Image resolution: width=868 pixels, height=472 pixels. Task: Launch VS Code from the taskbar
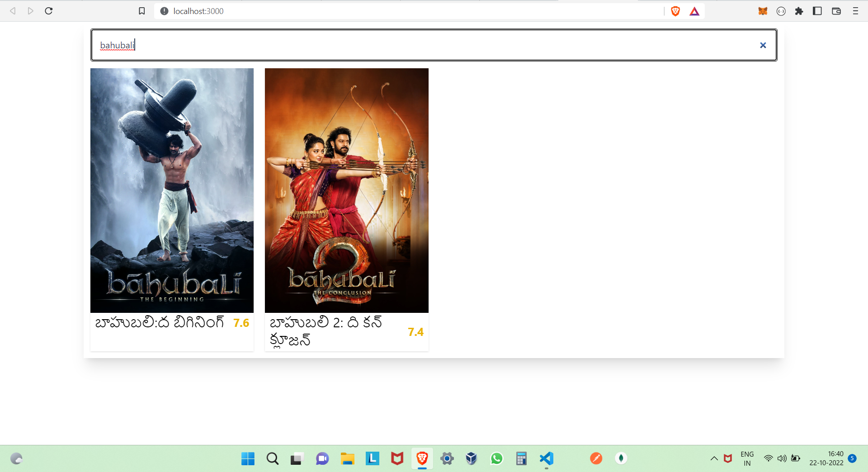547,458
